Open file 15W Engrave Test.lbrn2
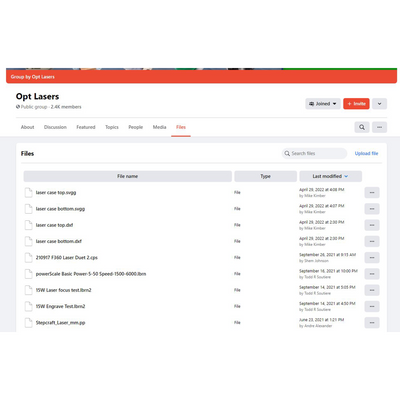400x400 pixels. click(x=60, y=306)
